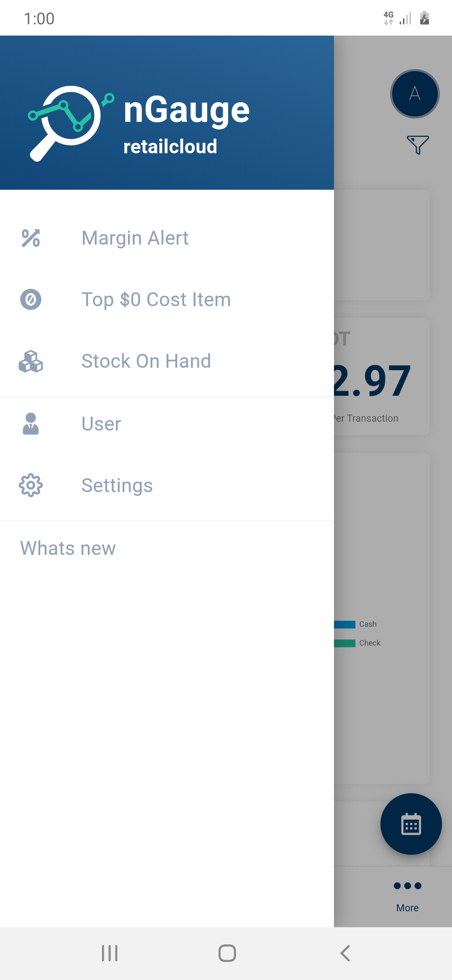Screen dimensions: 452x980
Task: Open the User menu entry
Action: (x=101, y=424)
